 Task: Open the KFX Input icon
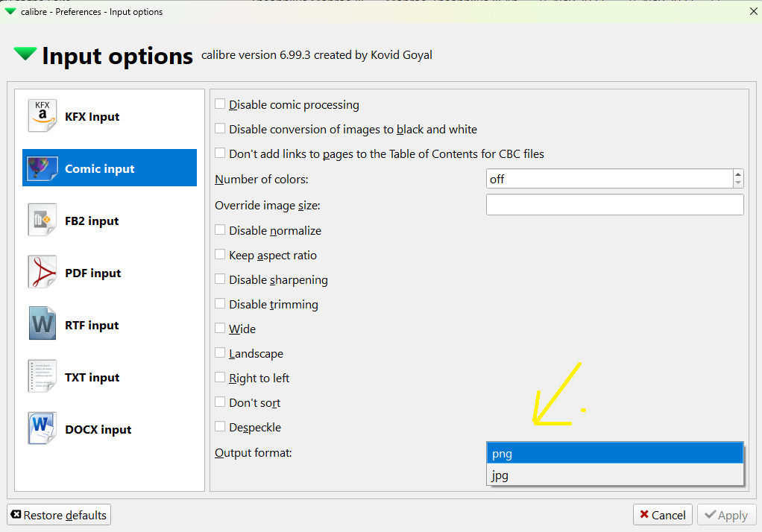coord(42,116)
